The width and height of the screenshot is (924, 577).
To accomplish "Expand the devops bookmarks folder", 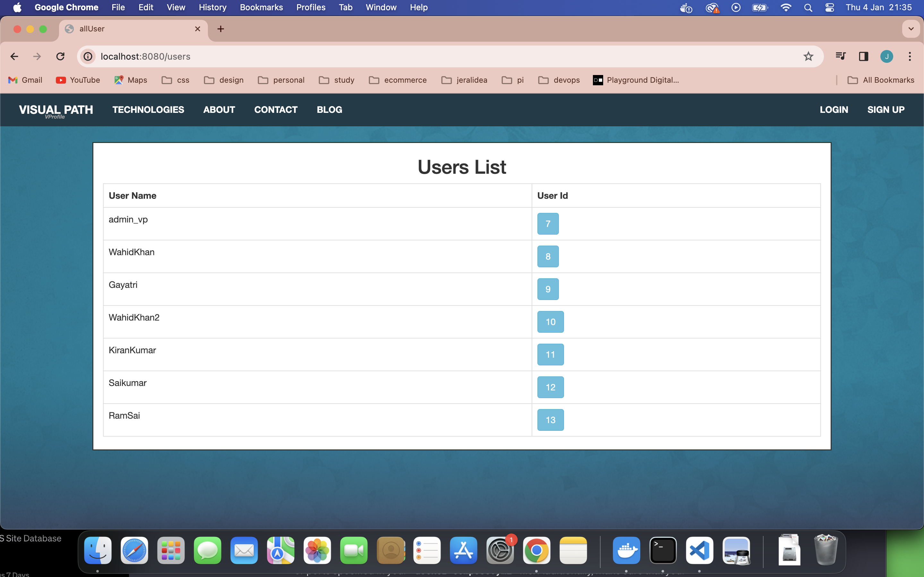I will pos(559,80).
